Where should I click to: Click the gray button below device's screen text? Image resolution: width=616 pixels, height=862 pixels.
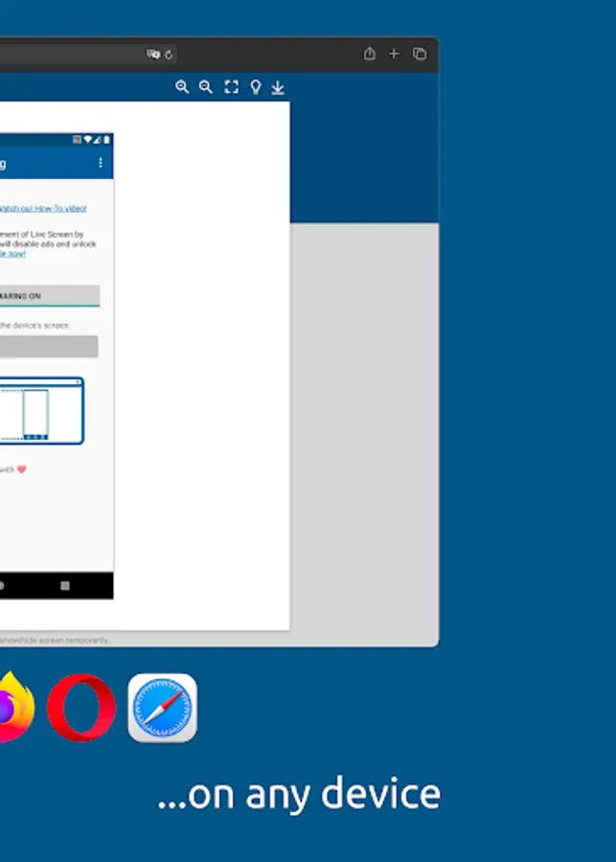pyautogui.click(x=49, y=347)
